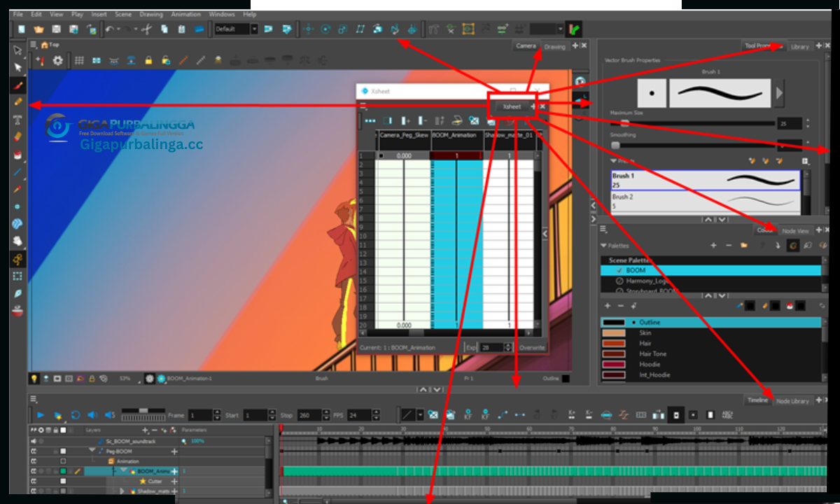Select the Pencil tool in left toolbar
Image resolution: width=840 pixels, height=504 pixels.
click(x=18, y=102)
